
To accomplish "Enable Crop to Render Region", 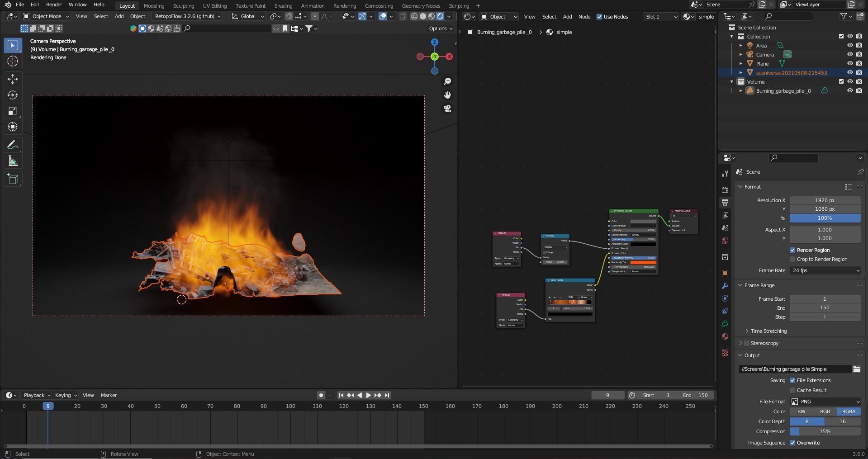I will point(792,259).
